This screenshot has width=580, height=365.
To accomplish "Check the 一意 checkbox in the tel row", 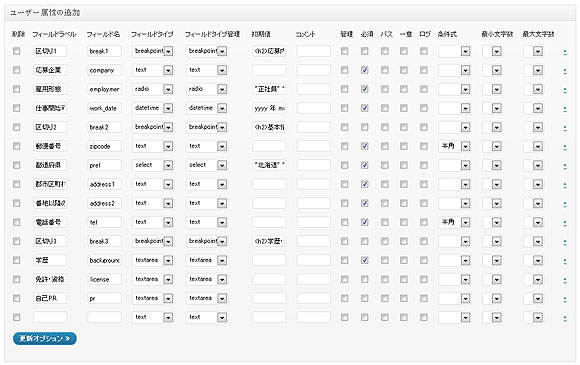I will [404, 222].
